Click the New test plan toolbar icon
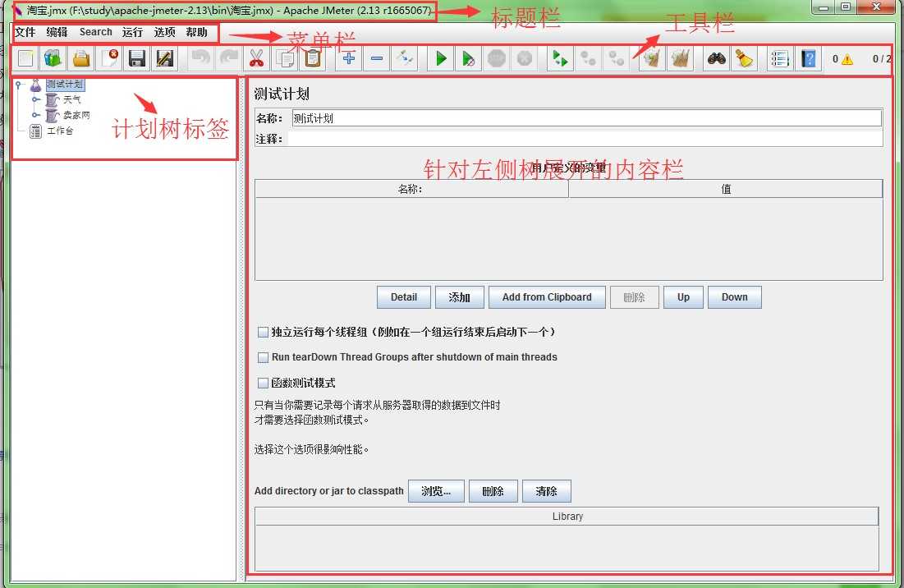The width and height of the screenshot is (904, 588). (x=26, y=58)
